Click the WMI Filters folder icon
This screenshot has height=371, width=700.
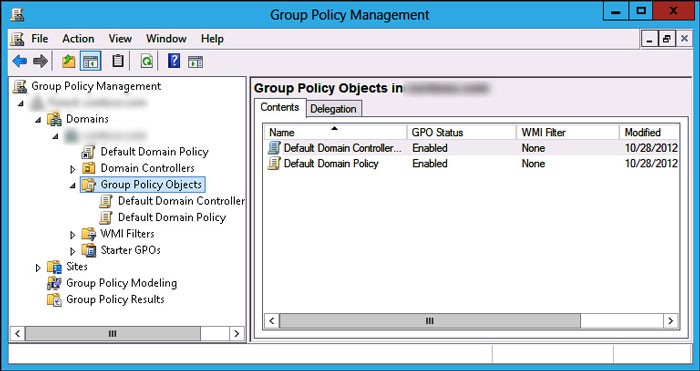click(89, 234)
